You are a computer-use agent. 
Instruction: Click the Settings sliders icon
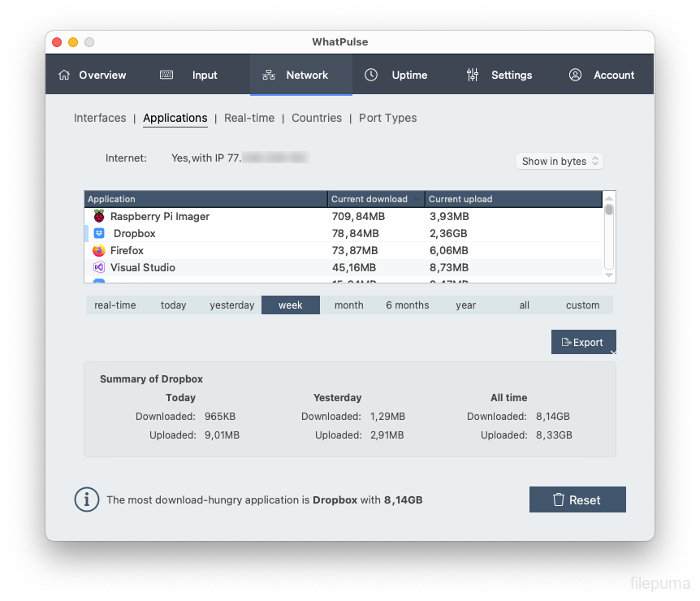tap(473, 75)
